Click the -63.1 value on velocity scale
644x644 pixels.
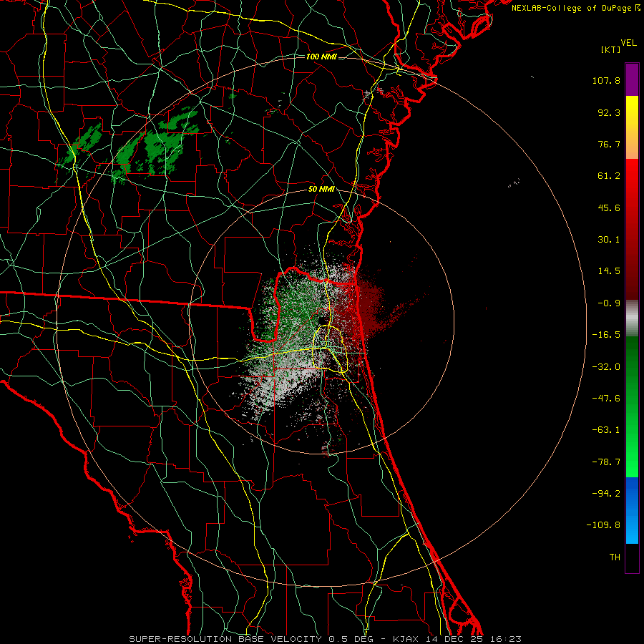(606, 430)
